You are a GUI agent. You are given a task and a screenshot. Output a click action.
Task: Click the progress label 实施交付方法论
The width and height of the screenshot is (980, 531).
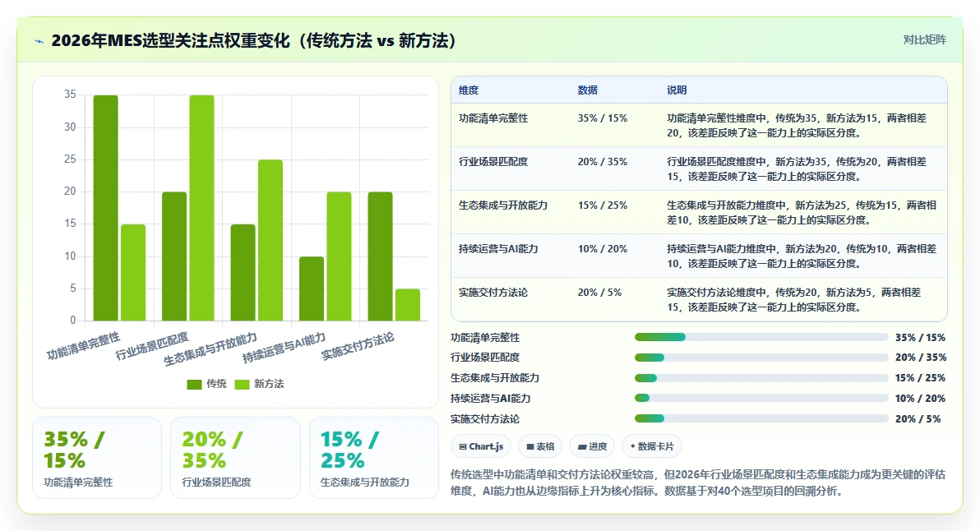pyautogui.click(x=485, y=419)
